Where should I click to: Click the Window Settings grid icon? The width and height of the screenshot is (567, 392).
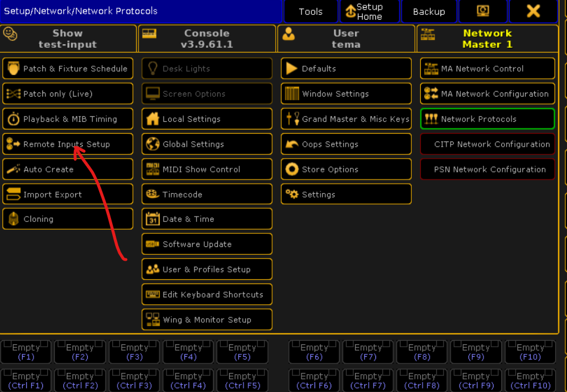point(292,94)
